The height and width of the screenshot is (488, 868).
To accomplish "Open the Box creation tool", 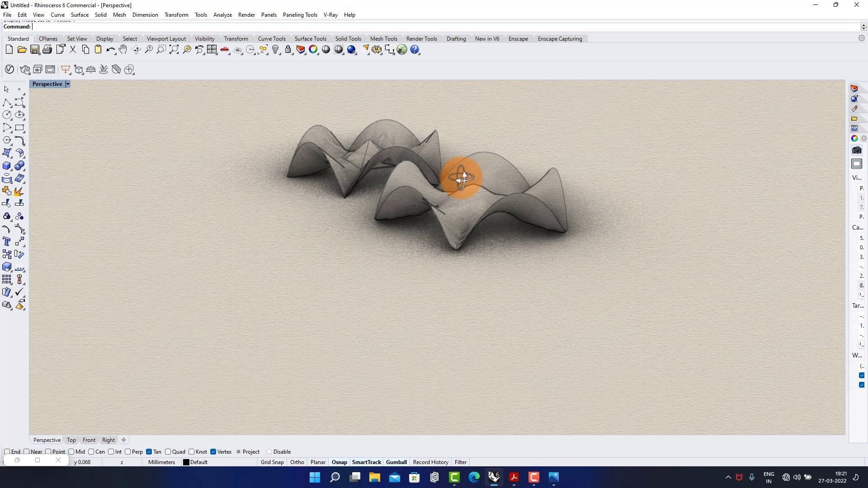I will [7, 165].
